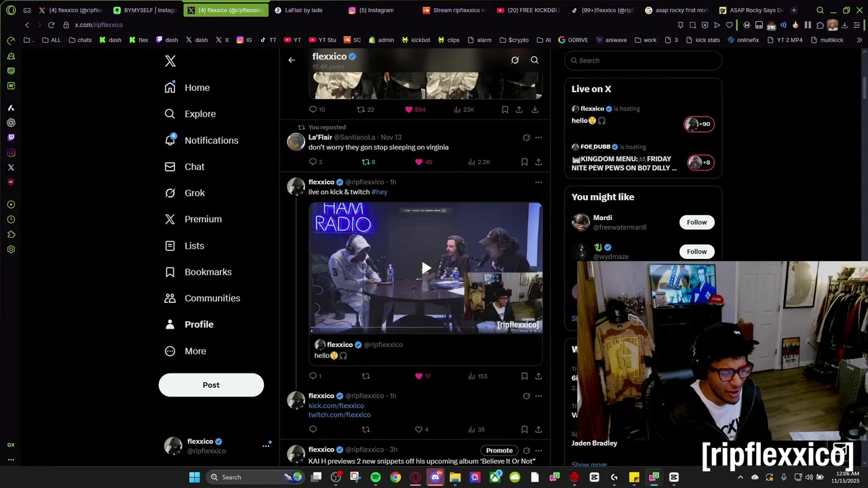Screen dimensions: 868x488
Task: Open the Windows Start menu
Action: click(x=195, y=477)
